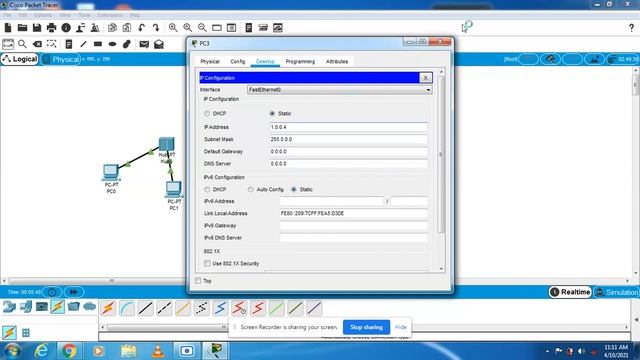The width and height of the screenshot is (640, 360).
Task: Select the End Devices category icon
Action: click(x=26, y=307)
